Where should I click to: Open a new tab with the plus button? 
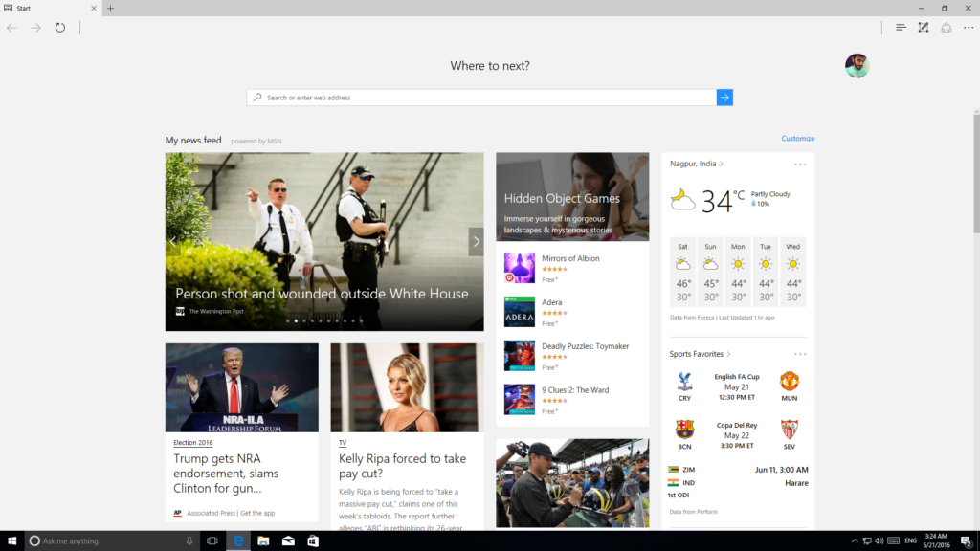pyautogui.click(x=111, y=8)
